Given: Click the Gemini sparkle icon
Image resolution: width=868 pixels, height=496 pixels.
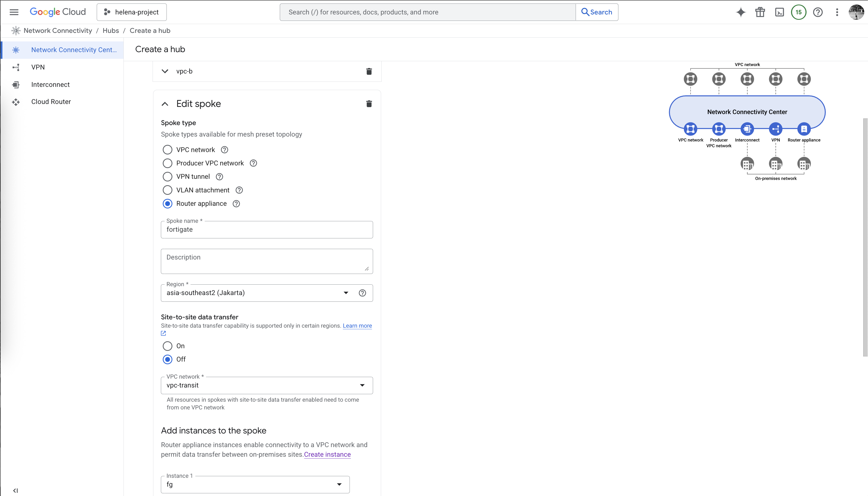Looking at the screenshot, I should pyautogui.click(x=741, y=12).
